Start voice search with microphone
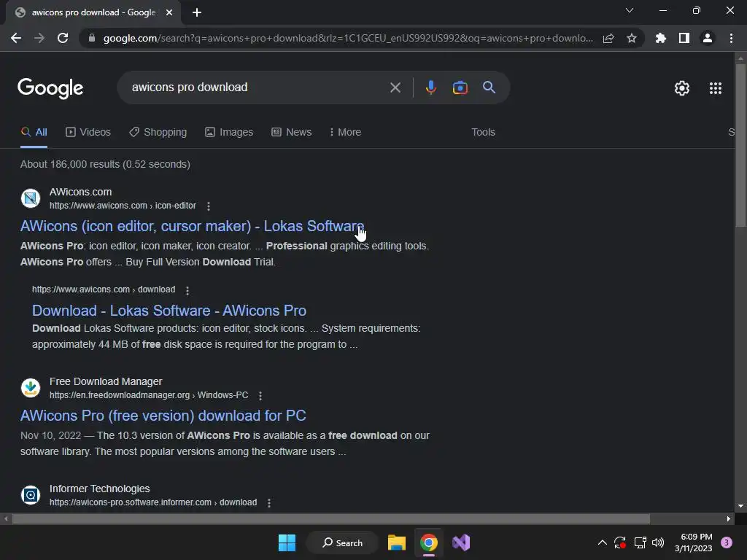 pos(430,87)
